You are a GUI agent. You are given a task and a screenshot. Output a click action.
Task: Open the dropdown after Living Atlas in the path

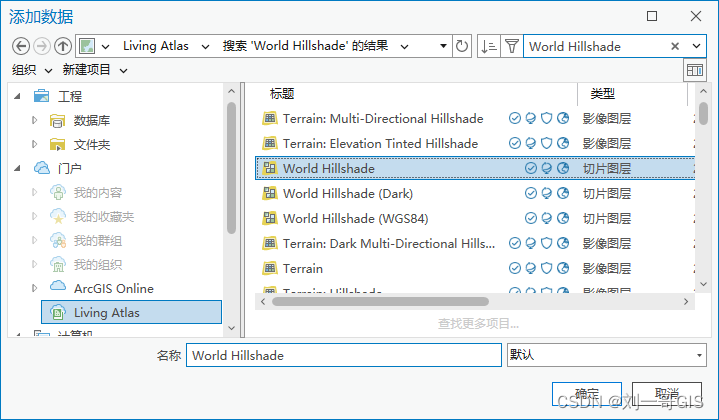coord(205,46)
